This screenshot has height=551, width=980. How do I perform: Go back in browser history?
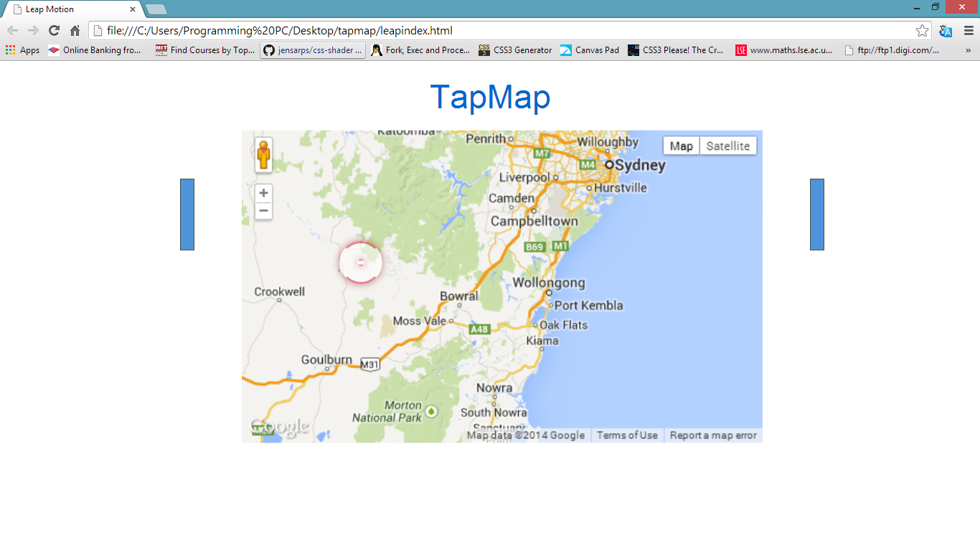[x=12, y=30]
